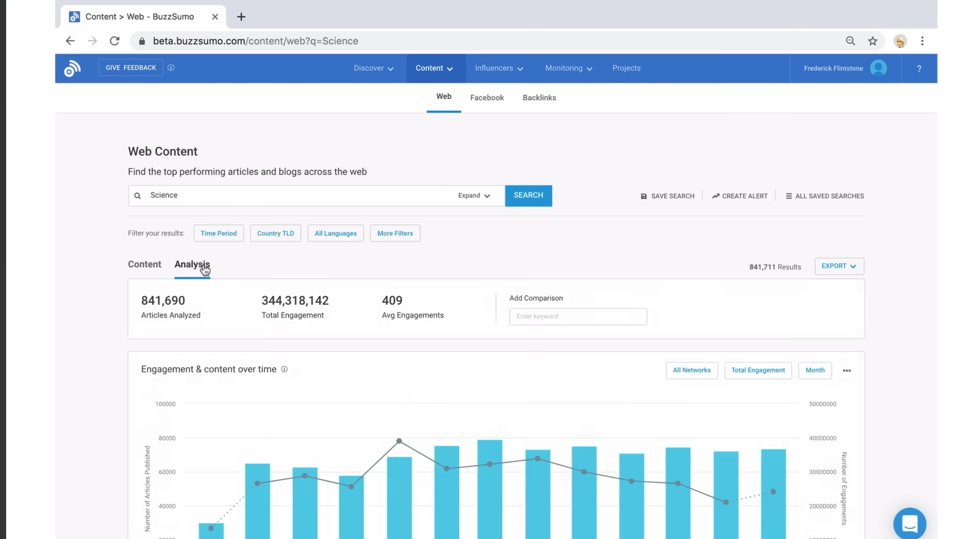Click the 841,711 Results count
980x539 pixels.
(775, 267)
